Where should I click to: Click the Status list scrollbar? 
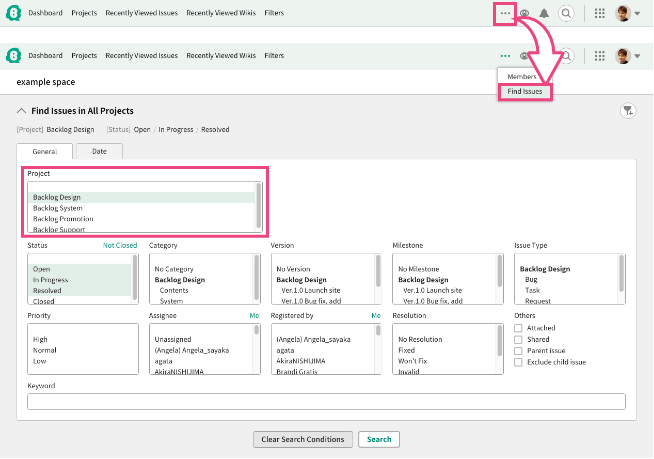click(x=135, y=277)
